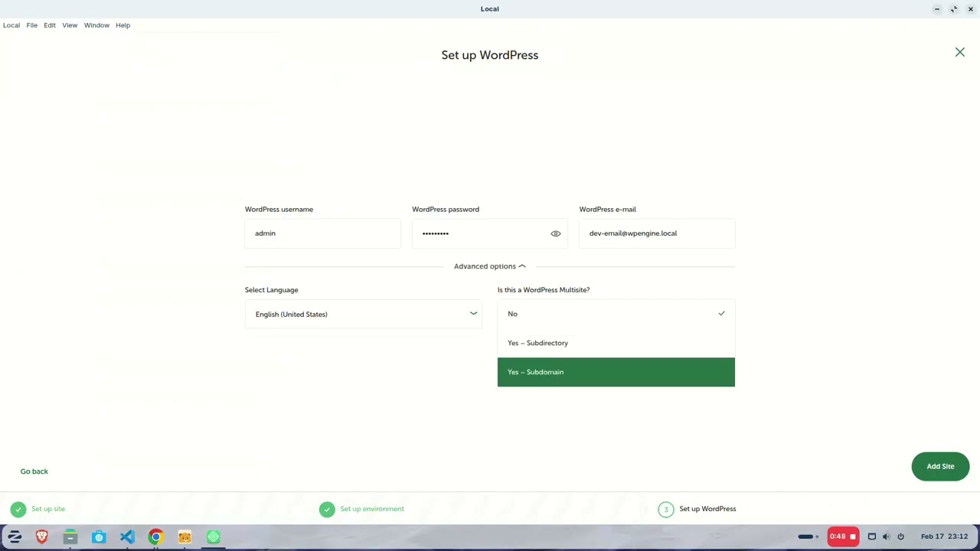Open the power tray icon

point(900,536)
